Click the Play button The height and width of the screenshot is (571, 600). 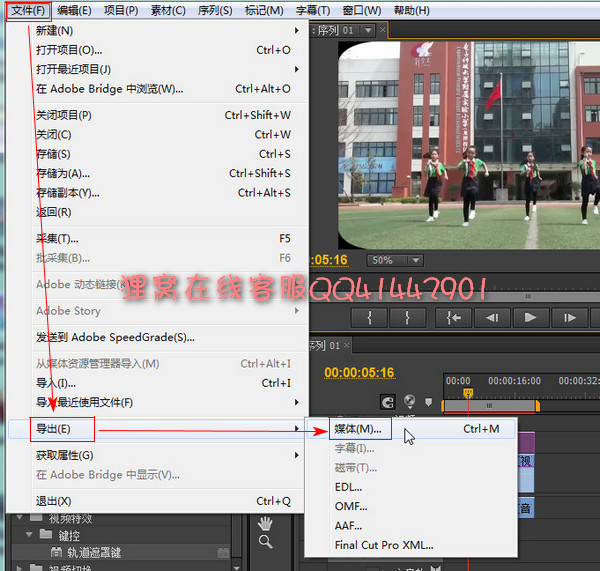click(530, 318)
